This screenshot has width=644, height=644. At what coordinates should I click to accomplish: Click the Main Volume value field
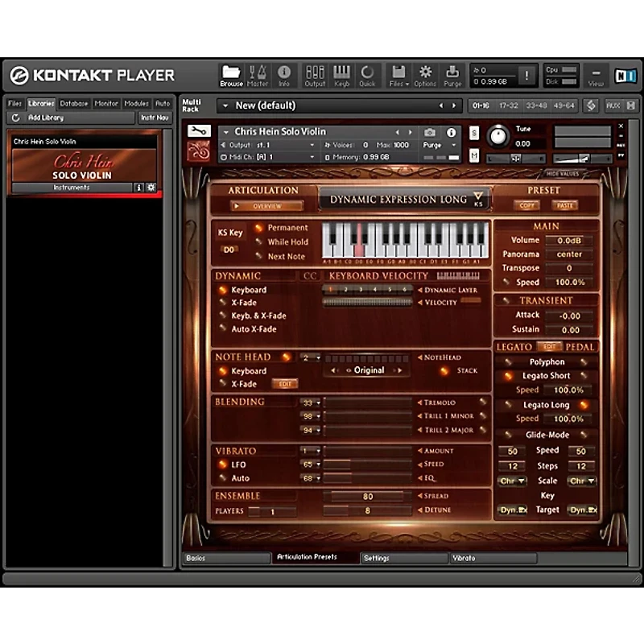(x=569, y=240)
